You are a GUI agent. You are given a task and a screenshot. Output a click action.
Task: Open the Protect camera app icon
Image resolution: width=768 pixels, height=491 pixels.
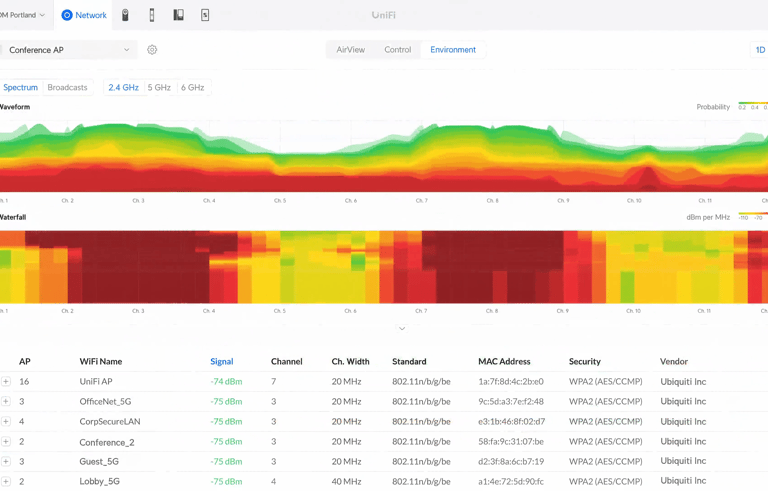(125, 15)
